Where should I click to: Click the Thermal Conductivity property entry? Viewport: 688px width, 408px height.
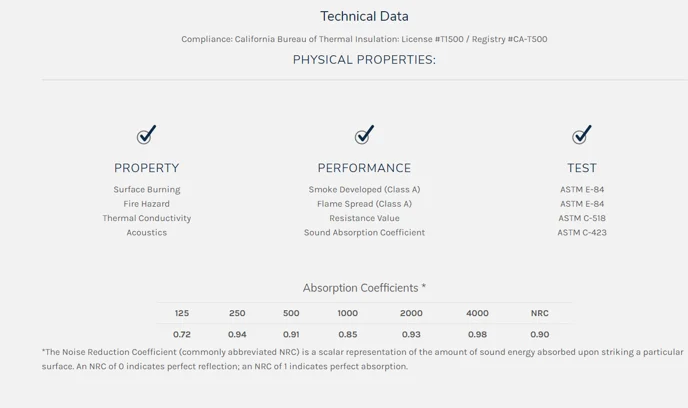[x=147, y=218]
